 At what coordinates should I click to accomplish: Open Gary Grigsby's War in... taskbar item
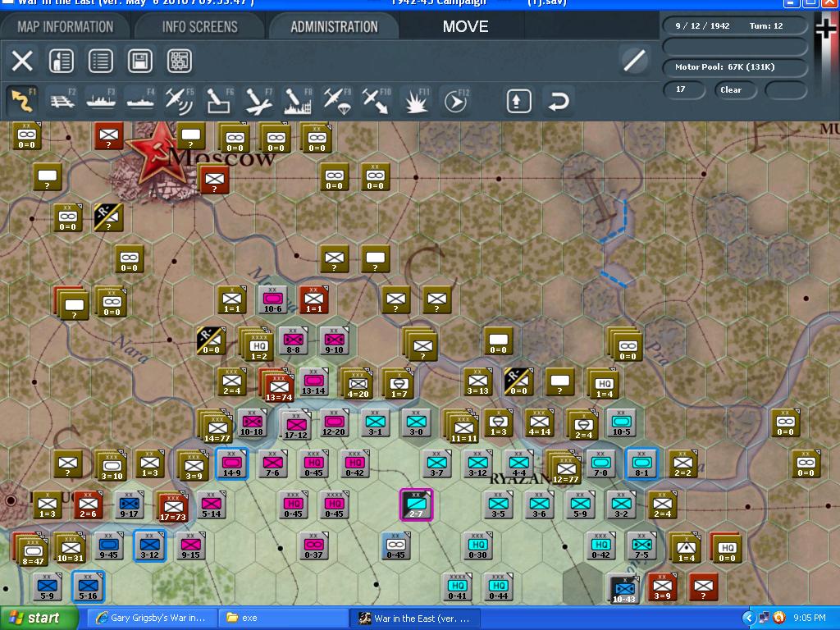coord(152,619)
